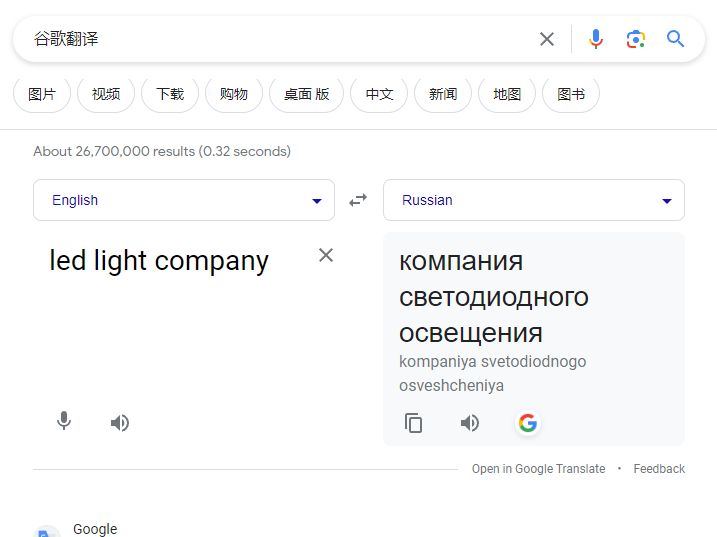Viewport: 717px width, 537px height.
Task: Select the 新闻 filter chip
Action: point(443,94)
